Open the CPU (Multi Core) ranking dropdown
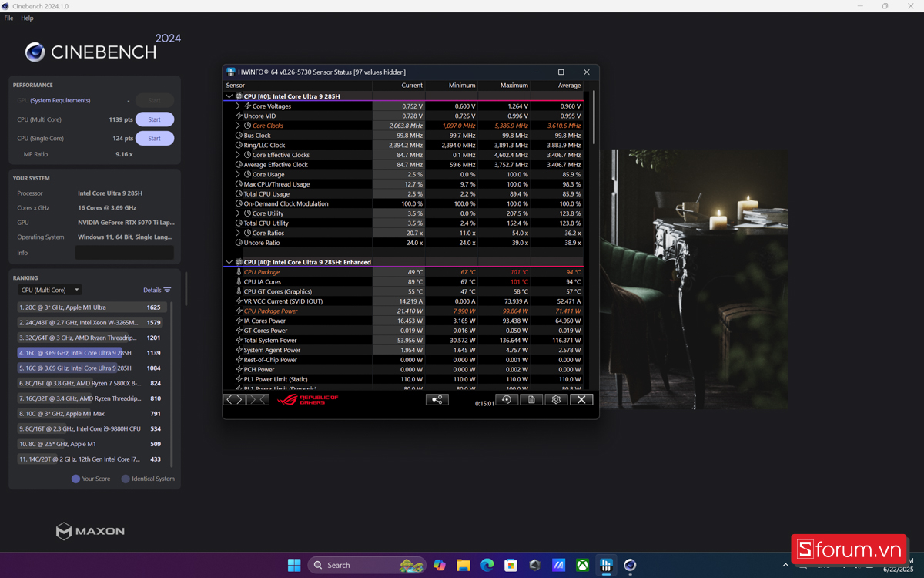Viewport: 924px width, 578px height. pyautogui.click(x=49, y=290)
